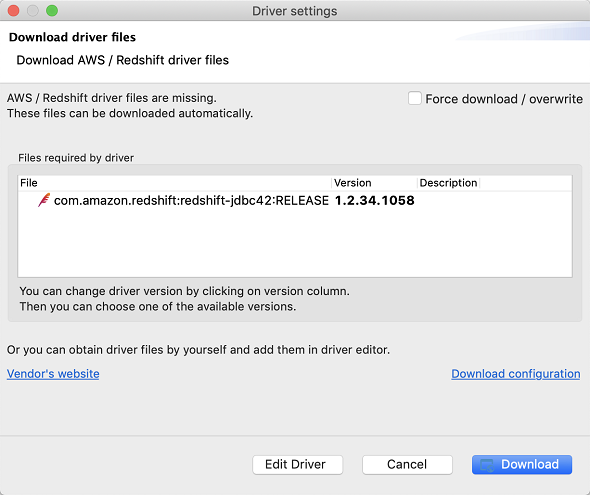The width and height of the screenshot is (590, 495).
Task: Click the red feather icon of redshift-jdbc42
Action: point(44,200)
